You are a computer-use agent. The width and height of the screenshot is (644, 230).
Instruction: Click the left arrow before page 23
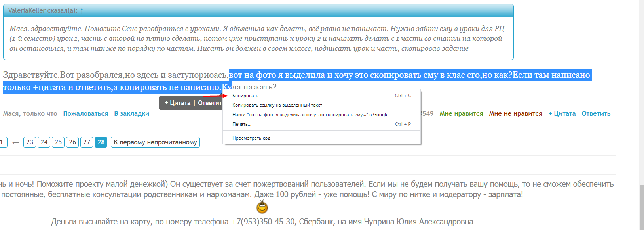pos(15,142)
